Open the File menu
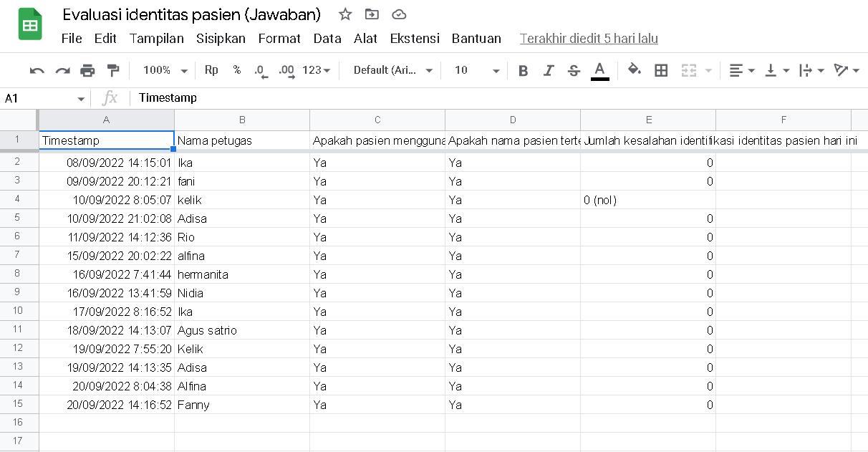 tap(72, 39)
